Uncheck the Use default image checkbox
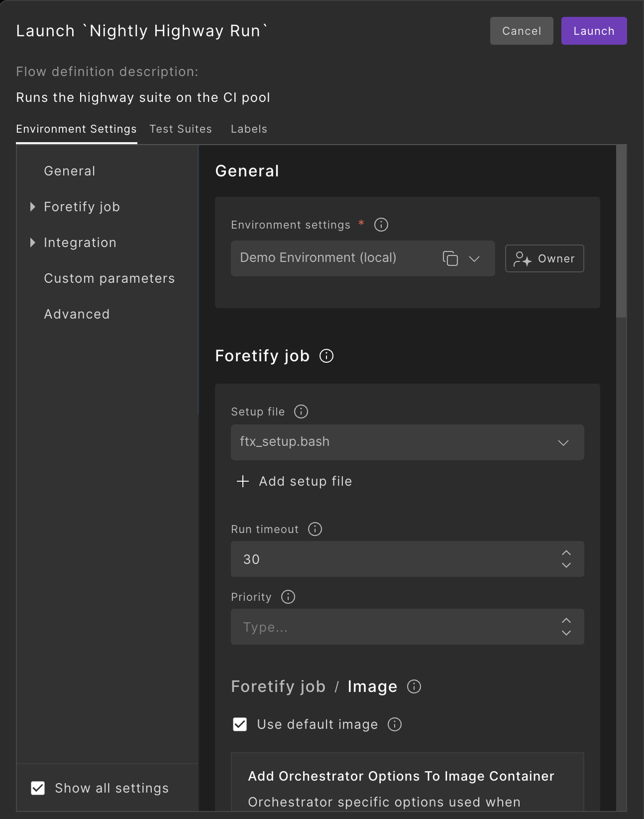This screenshot has width=644, height=819. [240, 724]
